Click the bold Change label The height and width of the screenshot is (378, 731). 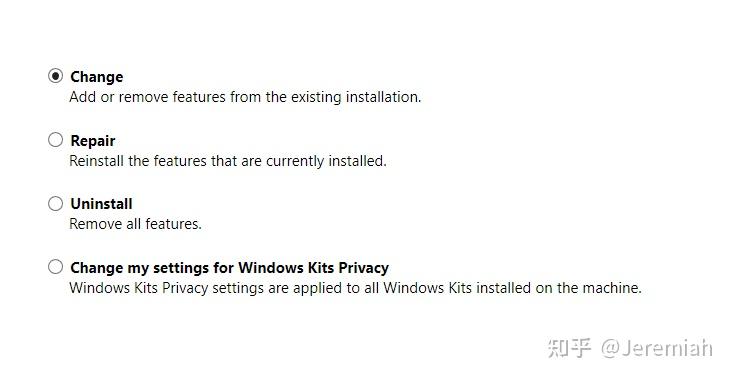pos(97,77)
